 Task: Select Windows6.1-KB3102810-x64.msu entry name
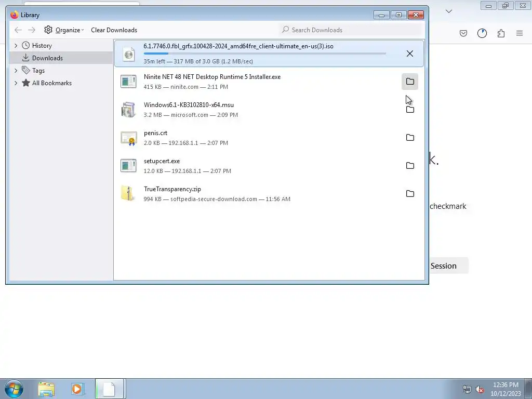pos(189,105)
